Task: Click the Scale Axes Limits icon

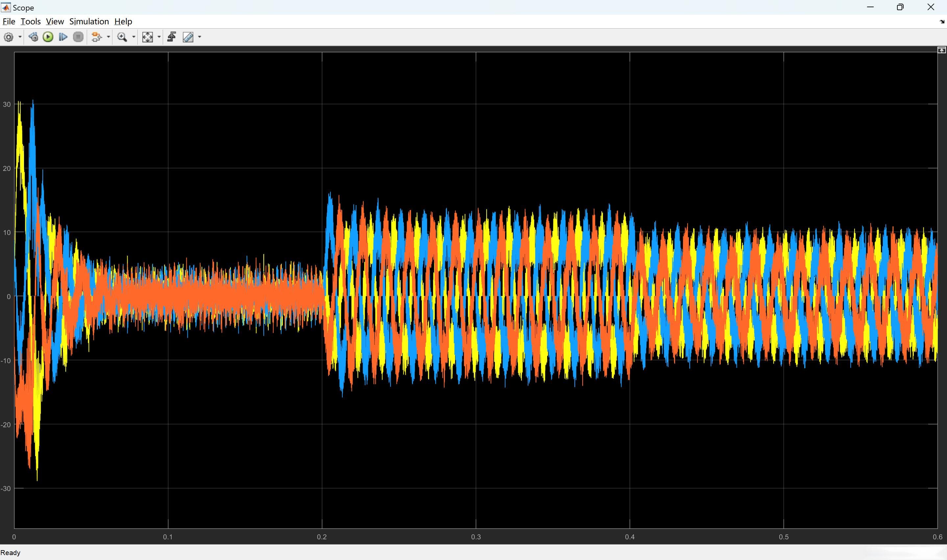Action: (x=147, y=37)
